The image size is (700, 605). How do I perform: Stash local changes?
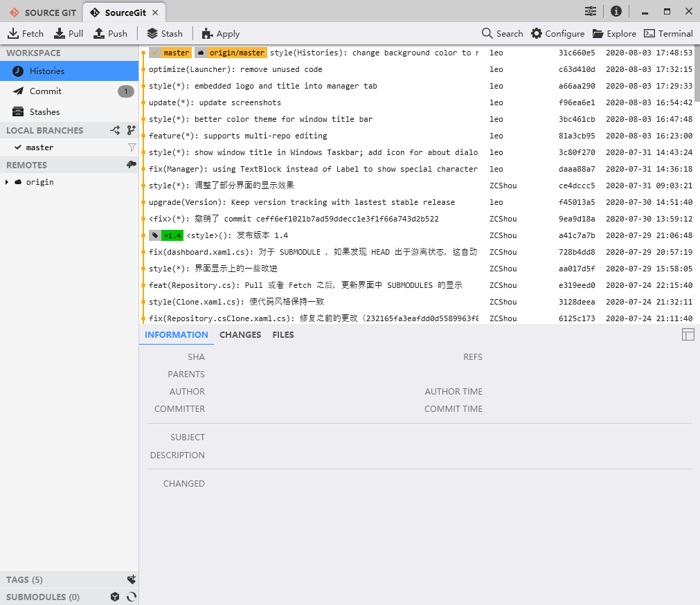[165, 33]
